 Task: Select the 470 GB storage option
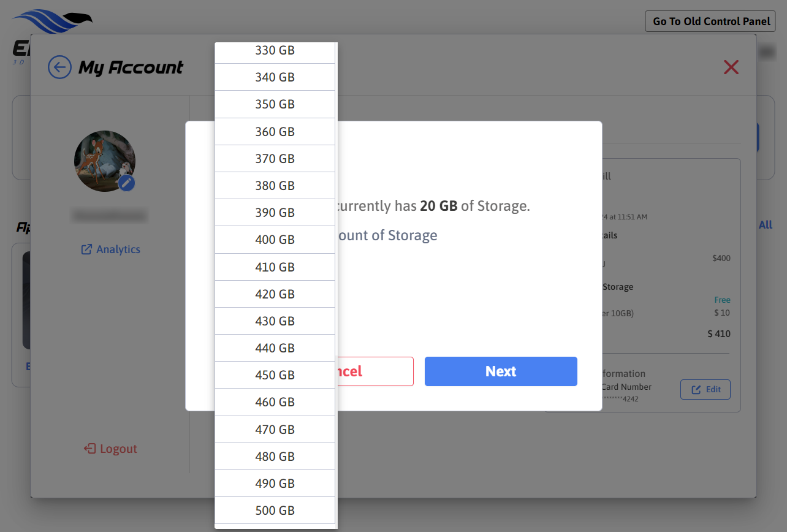click(275, 430)
